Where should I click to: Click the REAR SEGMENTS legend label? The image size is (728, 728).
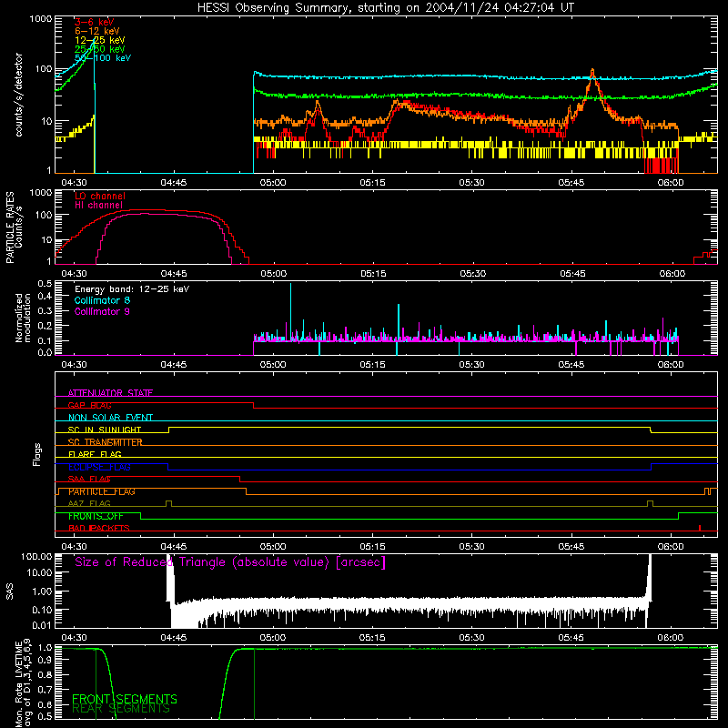click(x=121, y=708)
